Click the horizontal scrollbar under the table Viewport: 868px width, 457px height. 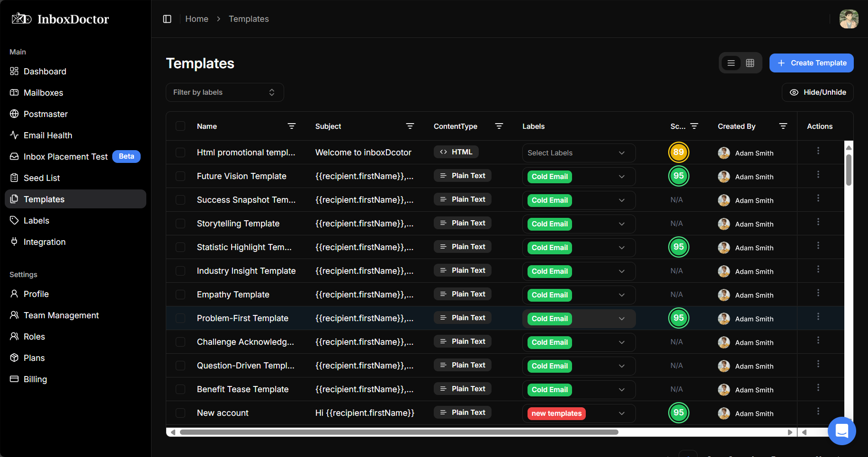pos(399,432)
